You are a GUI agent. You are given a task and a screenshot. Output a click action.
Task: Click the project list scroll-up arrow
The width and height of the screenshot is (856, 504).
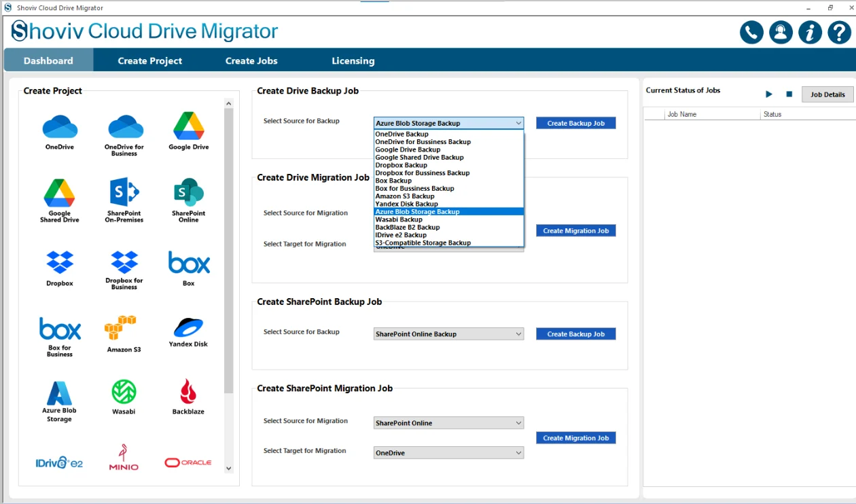click(x=228, y=104)
